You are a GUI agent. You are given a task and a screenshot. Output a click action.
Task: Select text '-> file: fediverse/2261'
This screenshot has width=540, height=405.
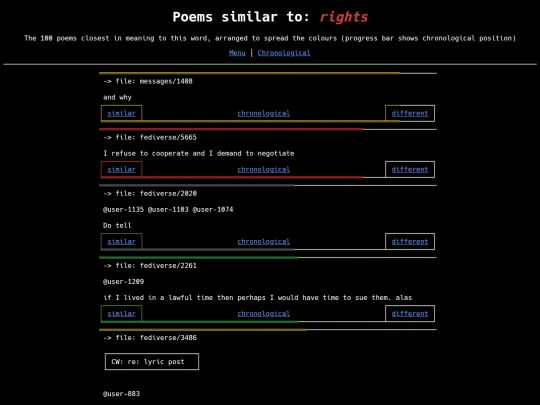point(150,266)
